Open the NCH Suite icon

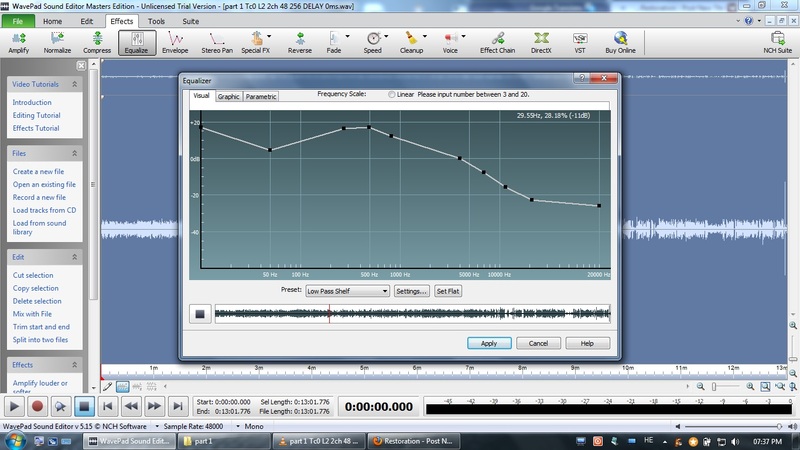tap(778, 43)
